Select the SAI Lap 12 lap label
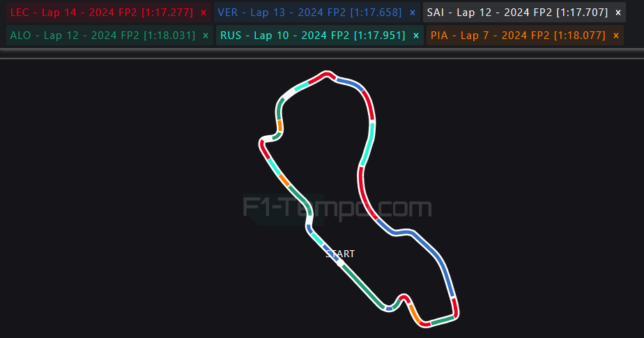 517,13
